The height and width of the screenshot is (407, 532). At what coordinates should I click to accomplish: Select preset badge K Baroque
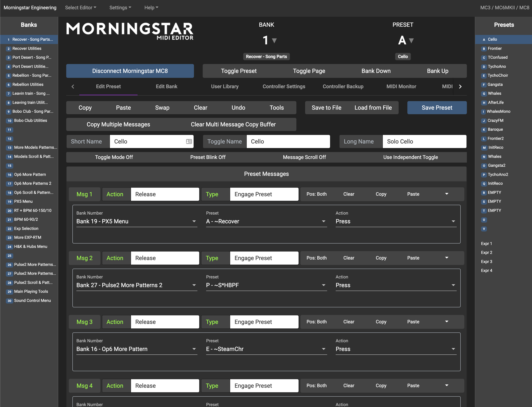pos(484,130)
